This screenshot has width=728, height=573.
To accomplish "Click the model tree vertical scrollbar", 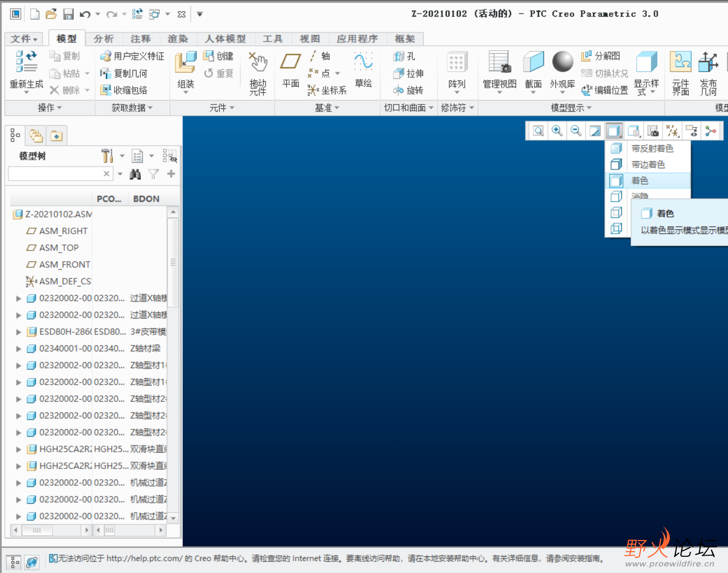I will tap(173, 365).
